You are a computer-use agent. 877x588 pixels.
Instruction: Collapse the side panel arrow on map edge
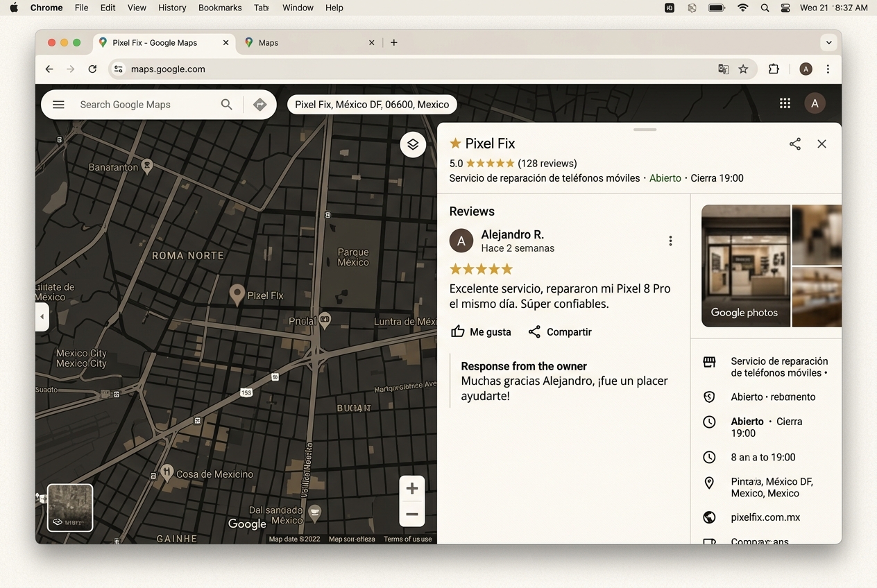pyautogui.click(x=42, y=317)
